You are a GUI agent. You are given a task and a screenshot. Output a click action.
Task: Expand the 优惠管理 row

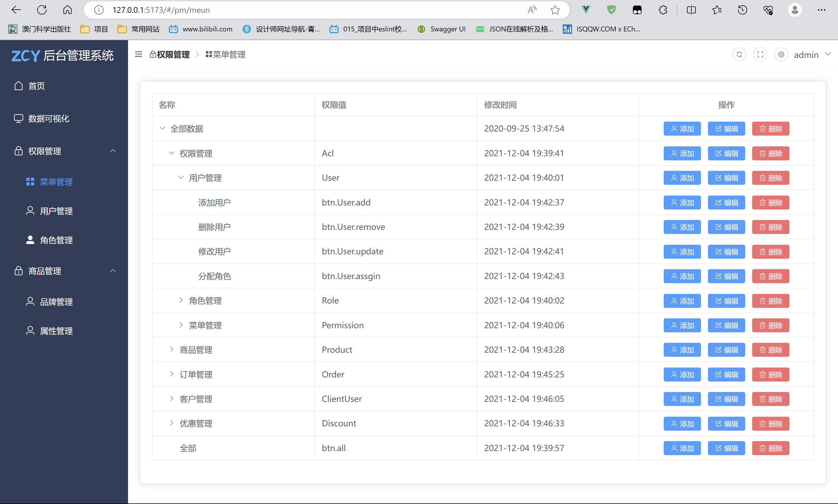171,423
